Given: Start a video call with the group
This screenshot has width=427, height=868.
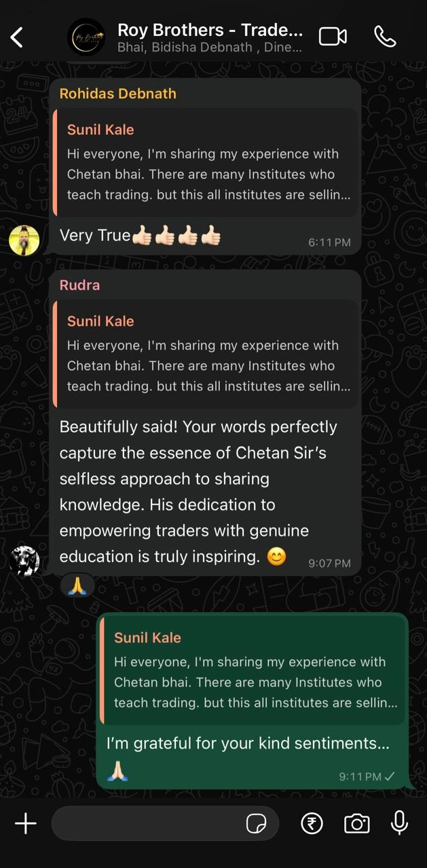Looking at the screenshot, I should pyautogui.click(x=333, y=37).
